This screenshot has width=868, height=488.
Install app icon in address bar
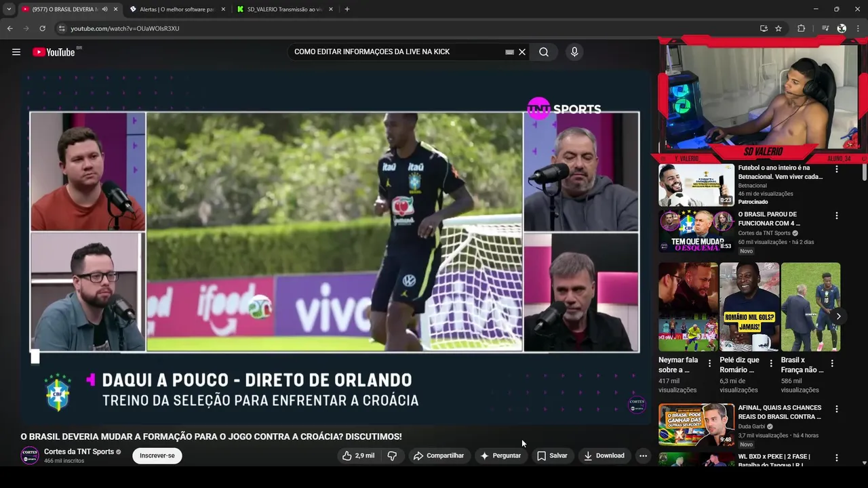click(764, 28)
